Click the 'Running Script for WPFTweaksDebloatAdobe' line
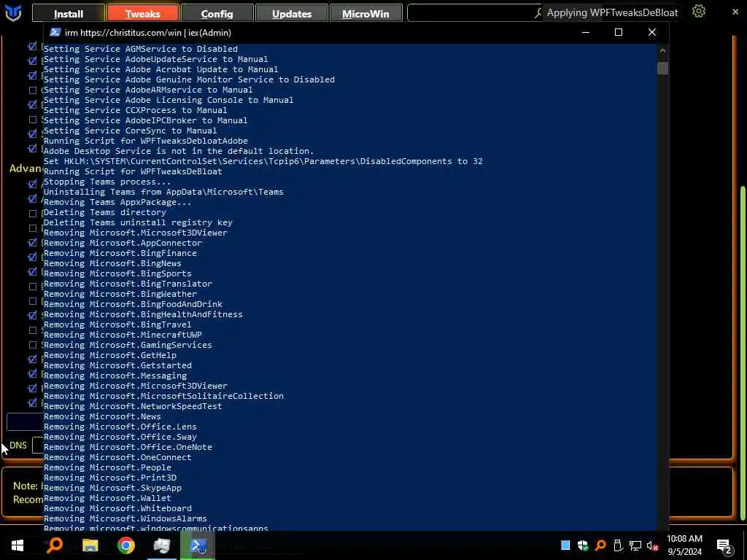This screenshot has height=560, width=747. (146, 141)
